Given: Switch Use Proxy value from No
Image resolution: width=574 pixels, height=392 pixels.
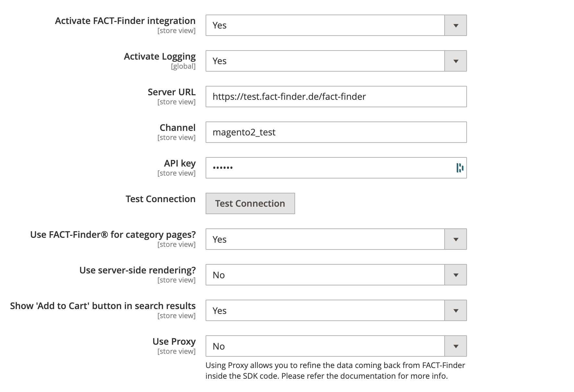Looking at the screenshot, I should [x=324, y=346].
